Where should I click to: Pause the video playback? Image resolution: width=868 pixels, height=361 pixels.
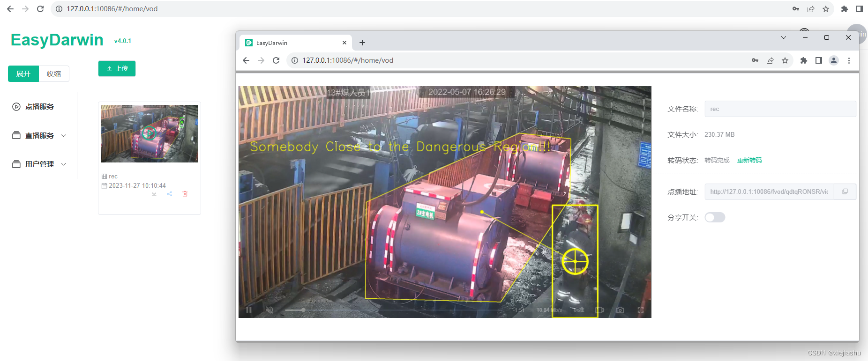249,310
